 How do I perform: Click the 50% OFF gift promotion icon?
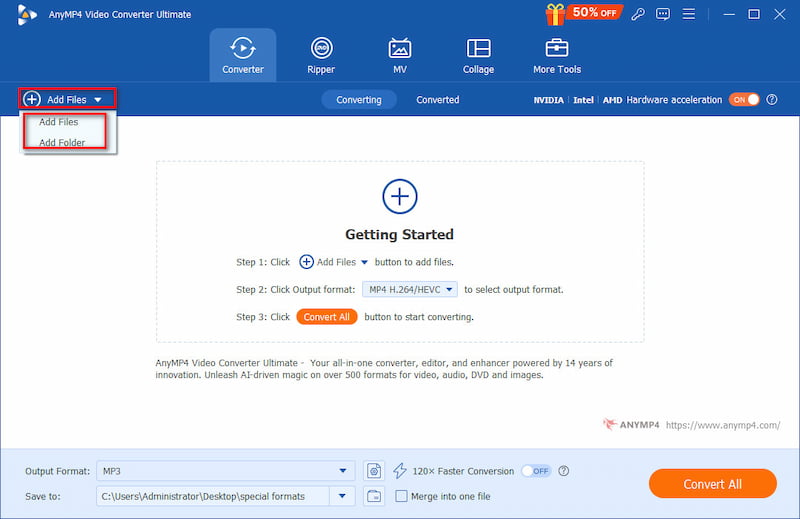582,14
